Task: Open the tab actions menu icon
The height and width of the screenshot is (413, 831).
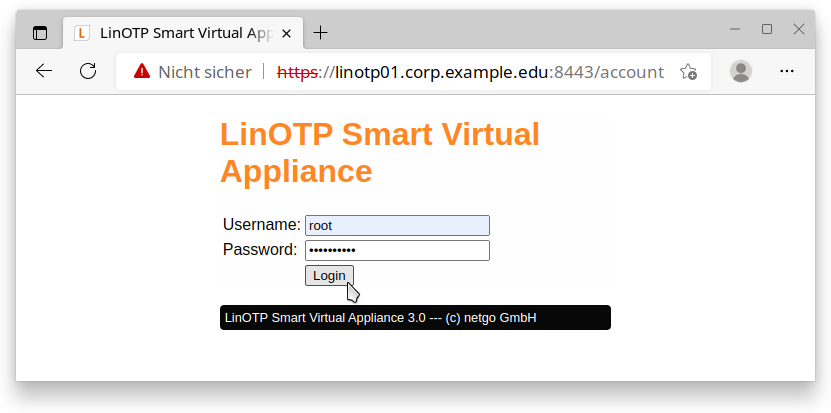Action: click(40, 33)
